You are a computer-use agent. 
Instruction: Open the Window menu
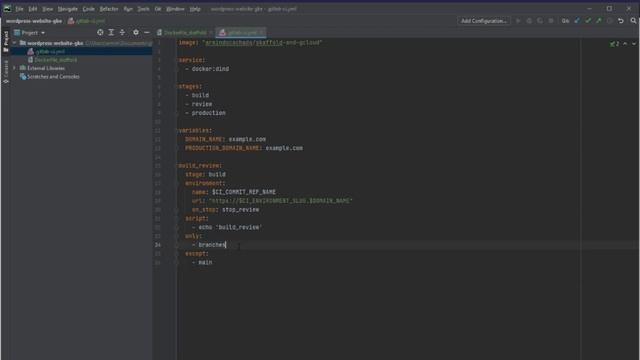point(175,9)
